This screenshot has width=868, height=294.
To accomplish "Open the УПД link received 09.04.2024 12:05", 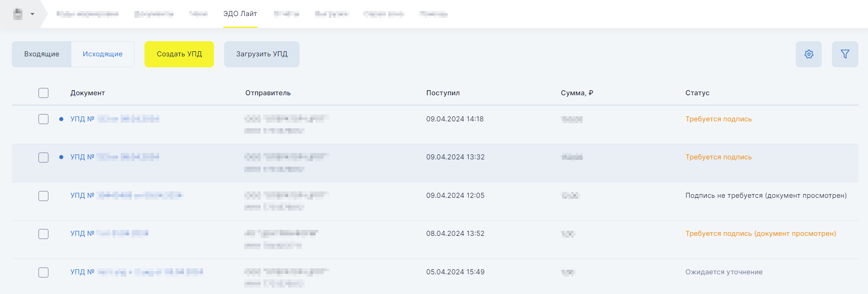I will pos(126,196).
